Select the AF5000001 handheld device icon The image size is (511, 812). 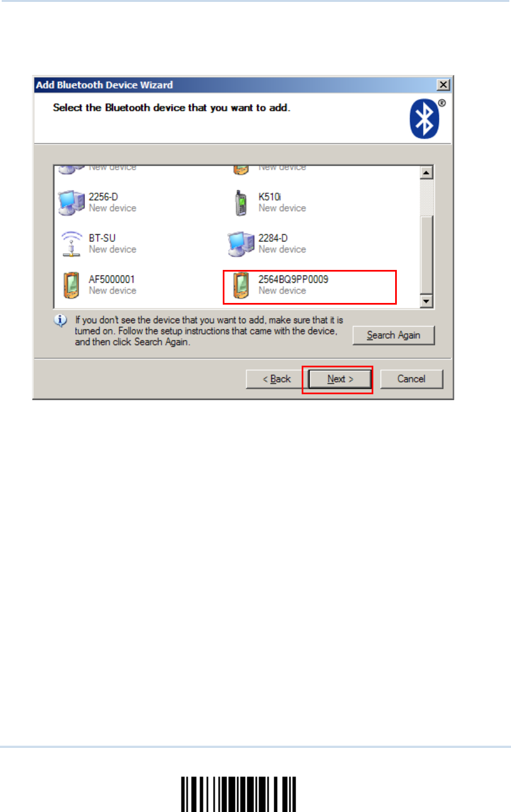coord(71,285)
